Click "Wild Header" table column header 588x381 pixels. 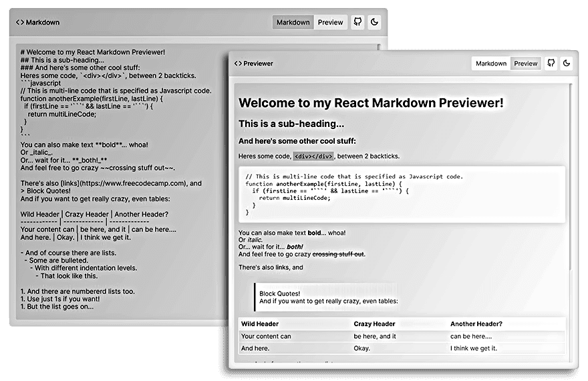[260, 324]
